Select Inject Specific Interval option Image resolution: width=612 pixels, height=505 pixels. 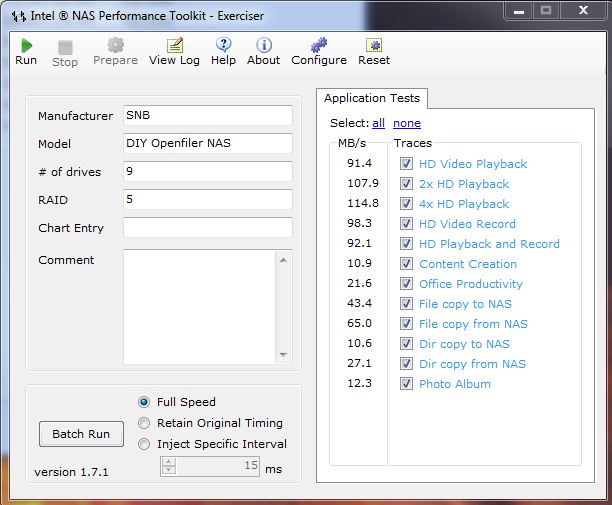(x=144, y=444)
